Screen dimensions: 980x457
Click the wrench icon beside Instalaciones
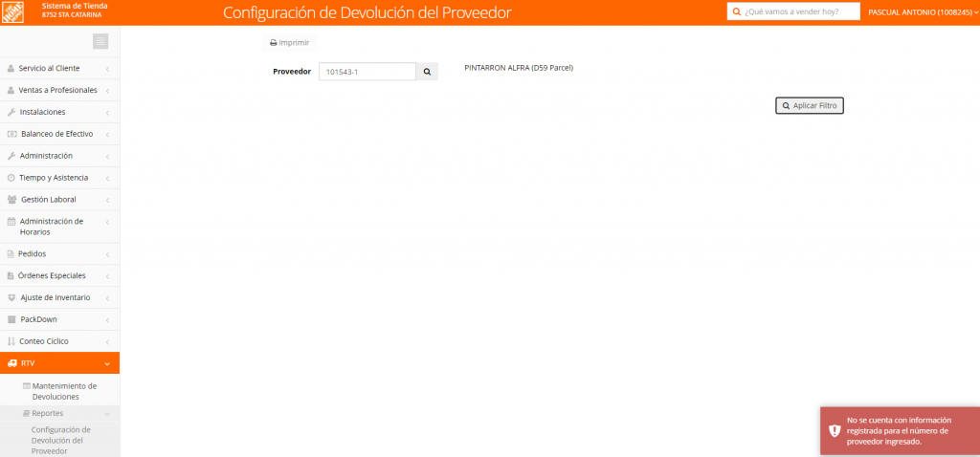tap(11, 112)
